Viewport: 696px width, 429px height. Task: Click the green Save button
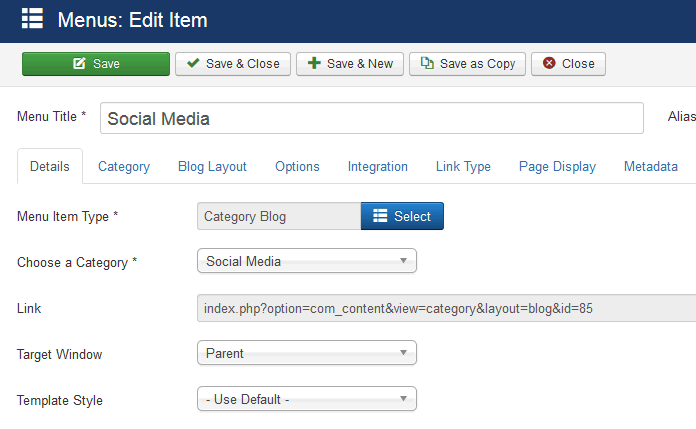coord(96,64)
